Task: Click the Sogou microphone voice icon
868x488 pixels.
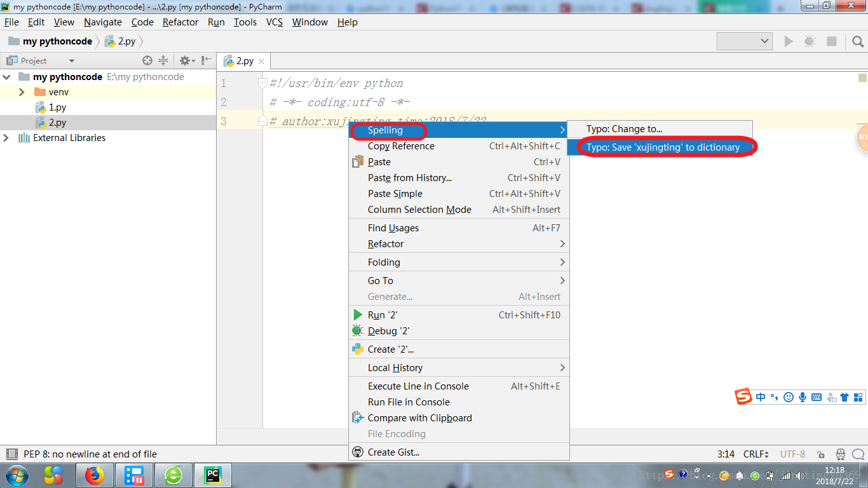Action: (803, 397)
